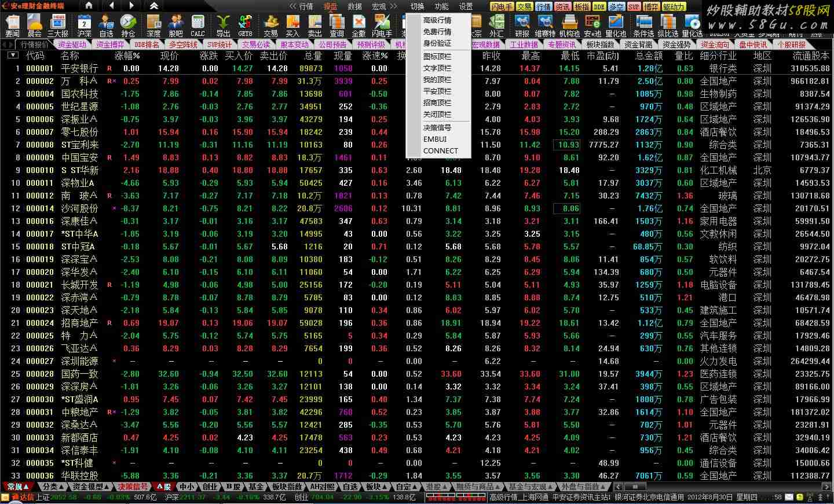The width and height of the screenshot is (834, 504).
Task: Click the 驱动力 shortcut button
Action: [674, 7]
